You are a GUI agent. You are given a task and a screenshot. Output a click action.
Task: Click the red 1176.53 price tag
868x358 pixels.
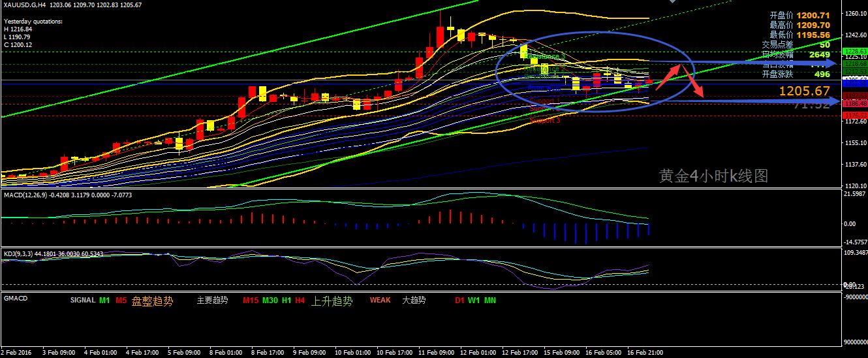[x=854, y=116]
